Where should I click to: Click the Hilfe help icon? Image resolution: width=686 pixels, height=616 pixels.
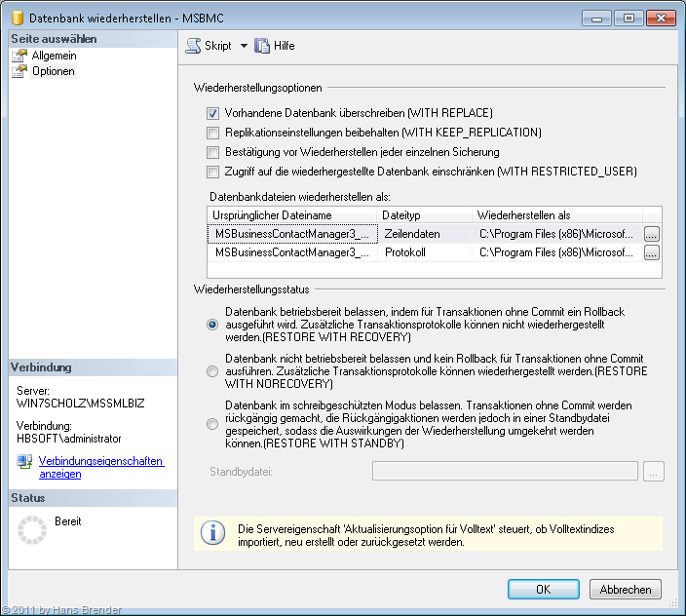pos(262,46)
